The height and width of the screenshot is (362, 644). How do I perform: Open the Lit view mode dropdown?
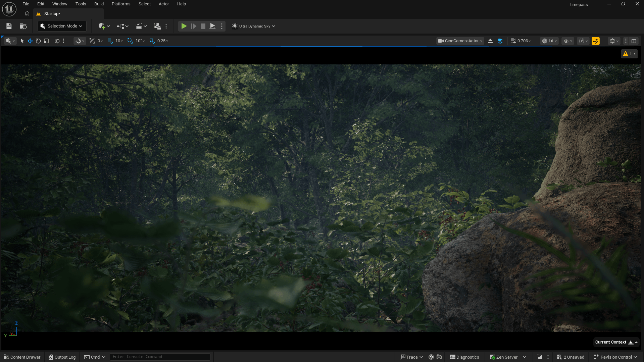coord(549,41)
